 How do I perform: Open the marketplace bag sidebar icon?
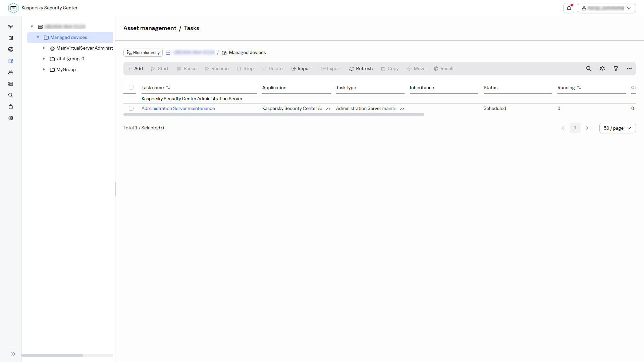[11, 107]
